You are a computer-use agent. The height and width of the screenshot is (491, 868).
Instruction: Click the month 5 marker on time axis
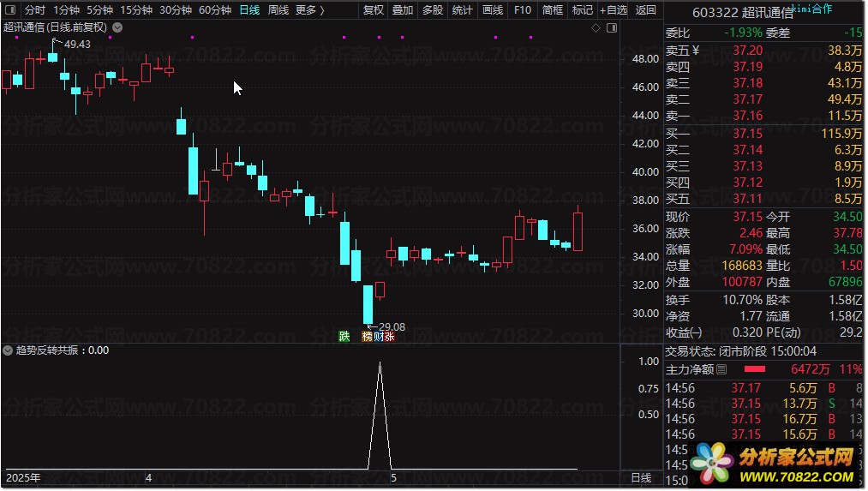[393, 477]
